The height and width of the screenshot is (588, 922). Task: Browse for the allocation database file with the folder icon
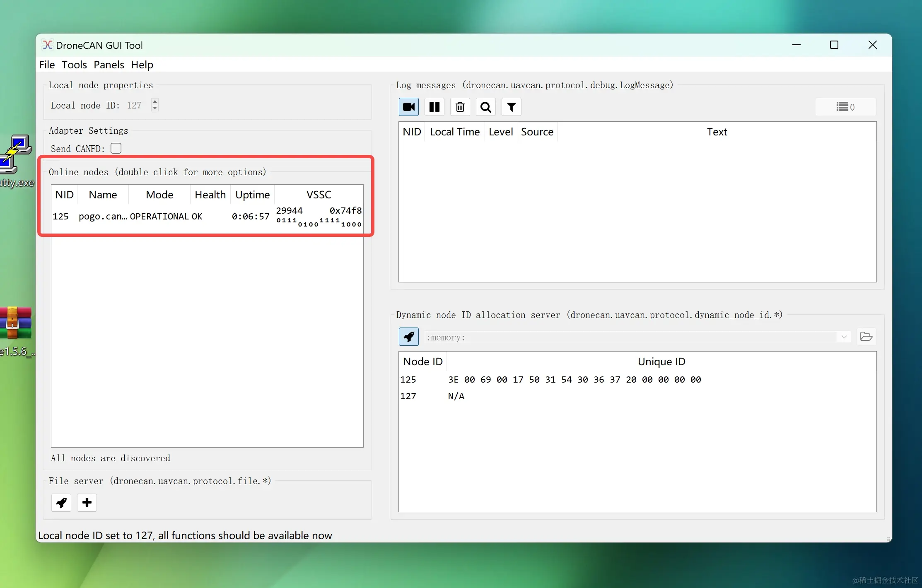pyautogui.click(x=866, y=337)
